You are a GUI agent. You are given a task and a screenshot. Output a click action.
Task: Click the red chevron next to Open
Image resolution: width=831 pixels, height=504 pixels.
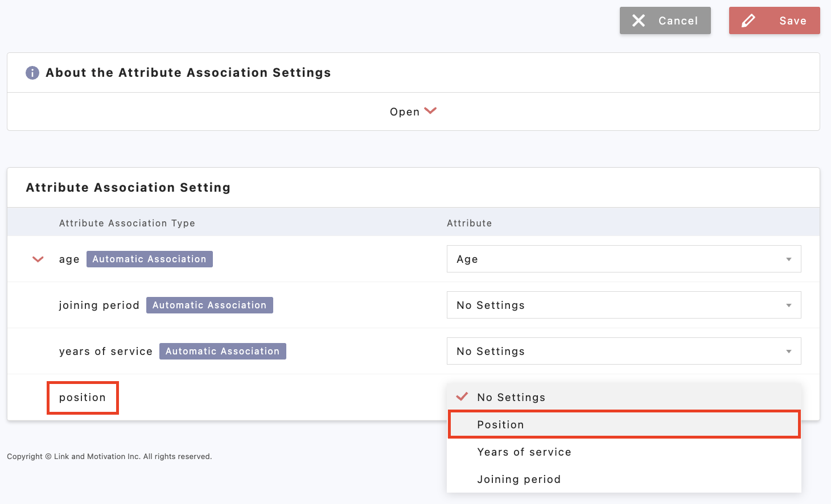[430, 111]
